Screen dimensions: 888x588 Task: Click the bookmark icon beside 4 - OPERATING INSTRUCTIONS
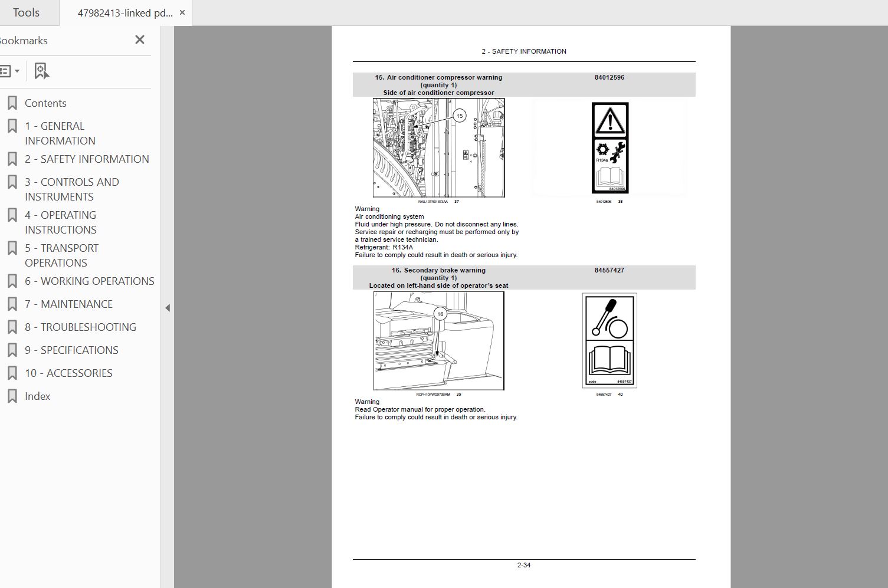tap(12, 215)
